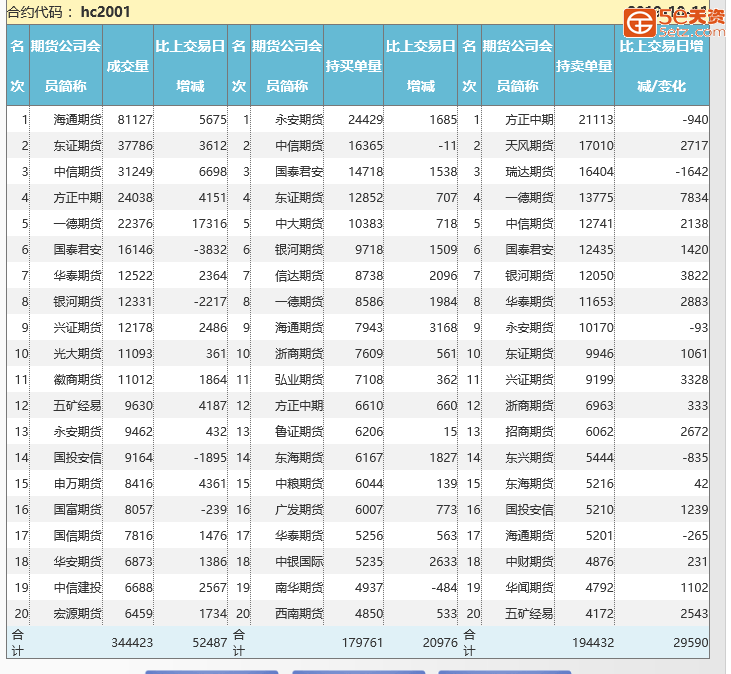The image size is (731, 674).
Task: Select 鲁证期货 cell
Action: (299, 432)
